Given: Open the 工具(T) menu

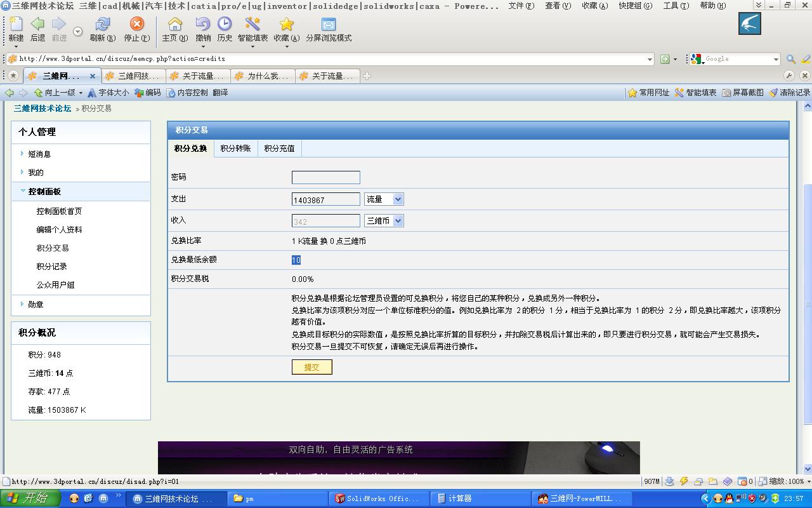Looking at the screenshot, I should 676,6.
